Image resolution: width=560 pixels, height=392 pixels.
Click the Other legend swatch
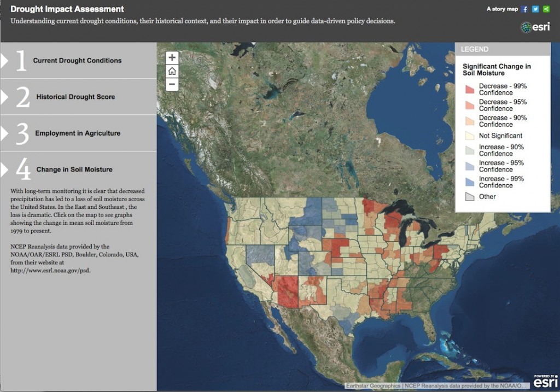point(470,197)
